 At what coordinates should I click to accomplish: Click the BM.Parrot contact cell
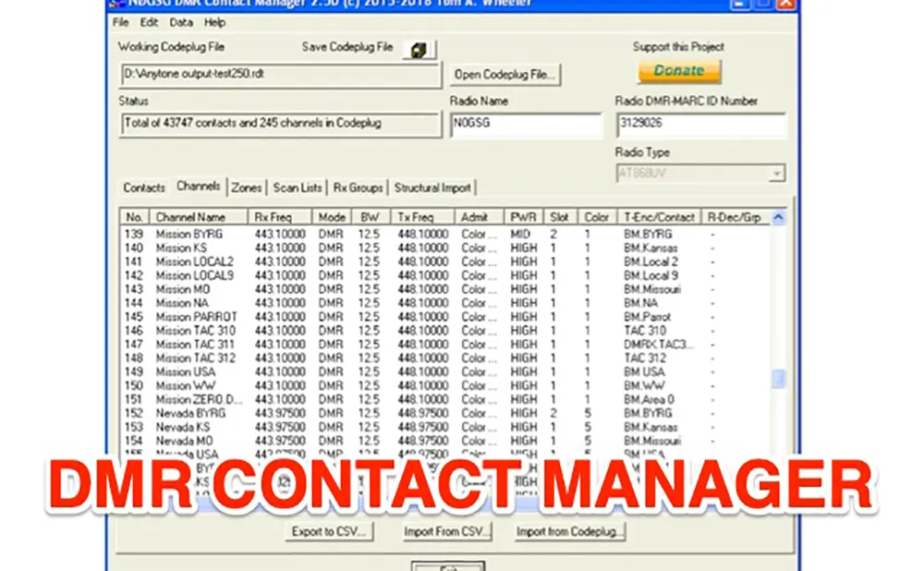click(647, 317)
